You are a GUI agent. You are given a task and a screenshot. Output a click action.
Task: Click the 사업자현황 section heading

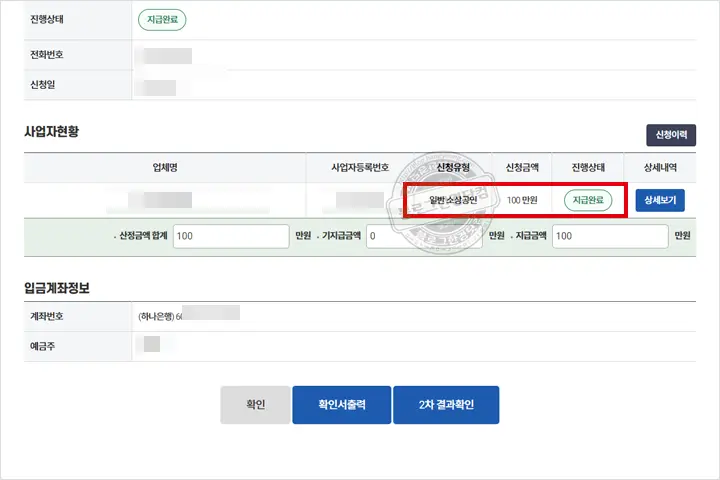point(51,132)
